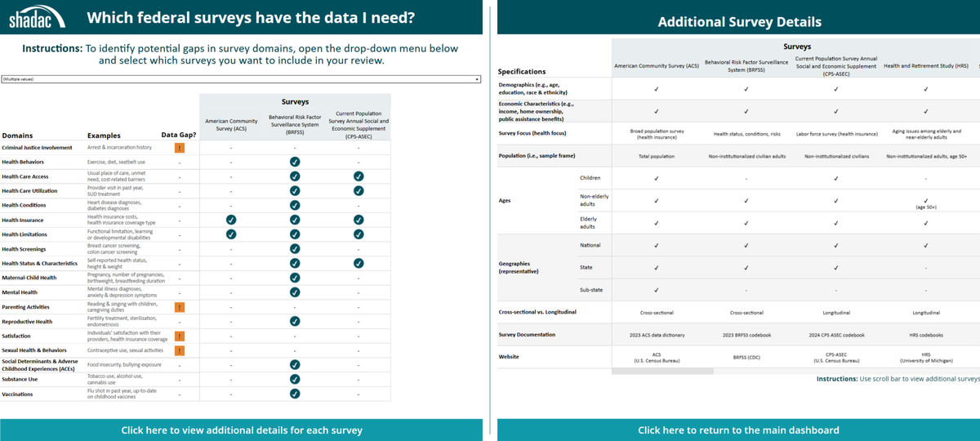Click BRFSS check icon for Health Behaviors
Viewport: 980px width, 441px height.
pos(295,162)
